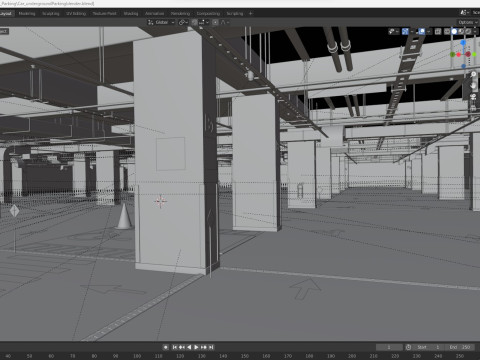Select wireframe viewport shading
480x360 pixels.
[x=447, y=32]
